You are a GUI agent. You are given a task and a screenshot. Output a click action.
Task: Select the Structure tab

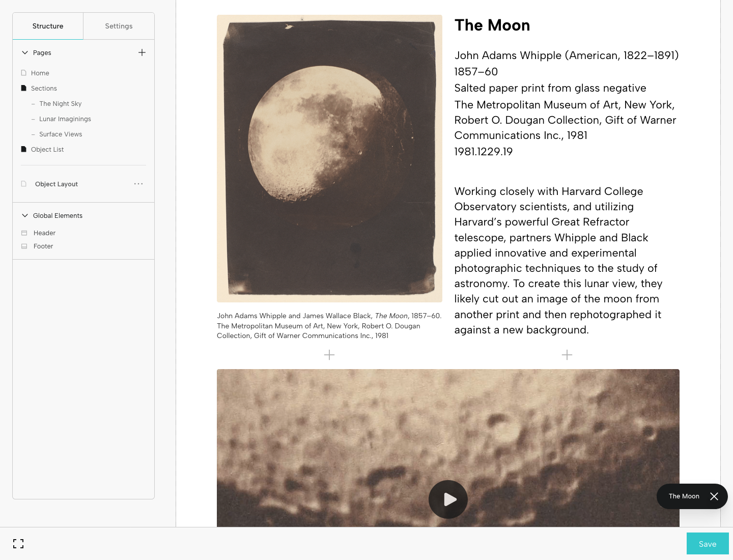tap(48, 26)
